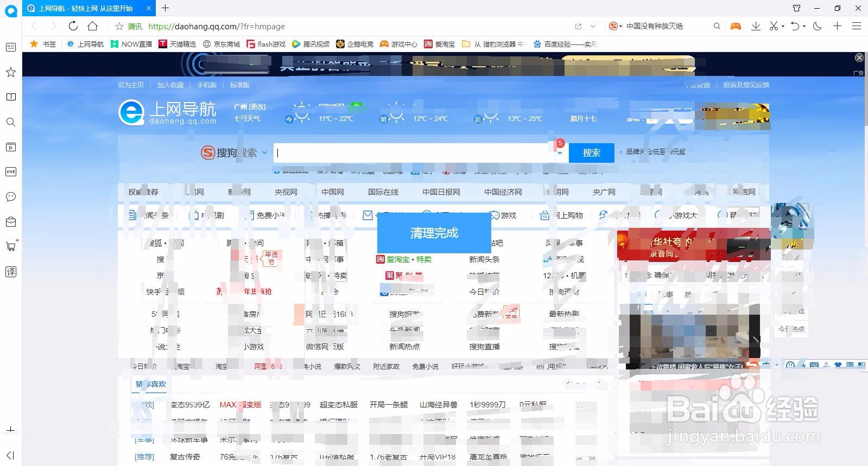Open news feed icon in left sidebar

pos(11,47)
